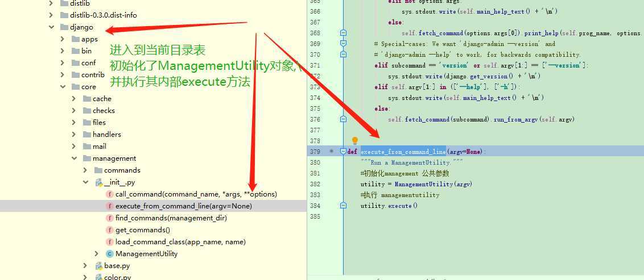Select ManagementUtility class in the tree
This screenshot has width=644, height=280.
point(147,254)
